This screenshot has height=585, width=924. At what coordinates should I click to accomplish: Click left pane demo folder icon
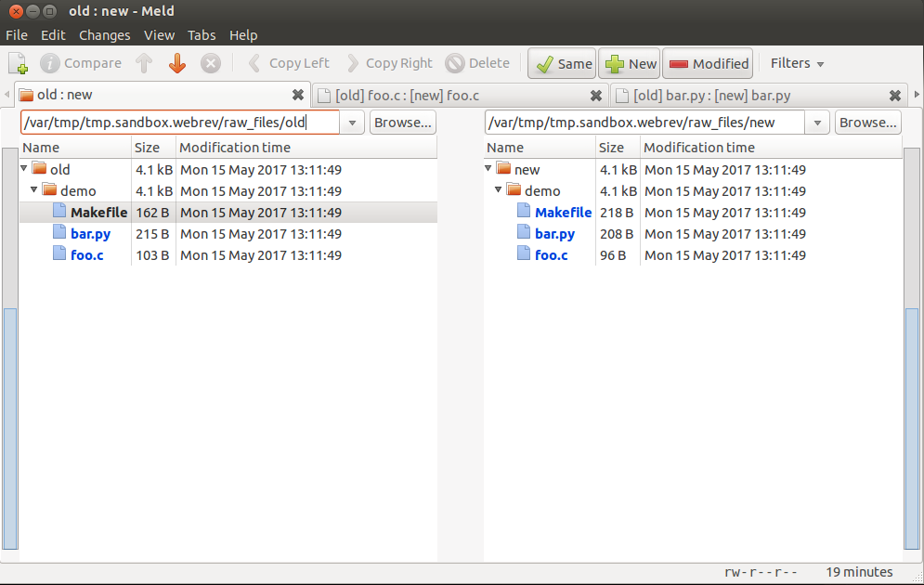(50, 189)
